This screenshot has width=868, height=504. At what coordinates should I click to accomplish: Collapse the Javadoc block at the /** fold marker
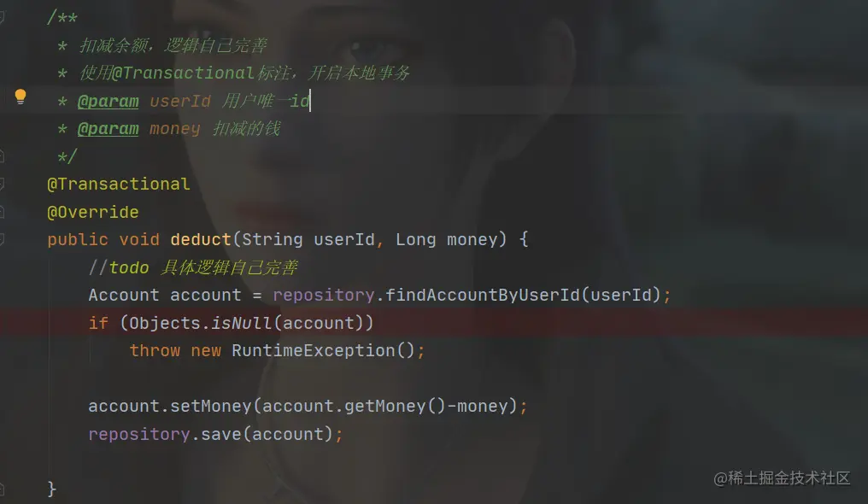(2, 18)
